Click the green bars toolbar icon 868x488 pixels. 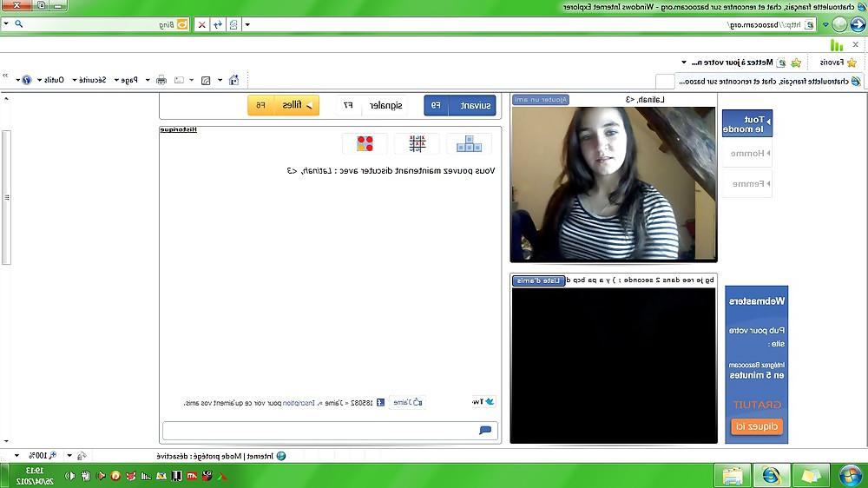[x=837, y=45]
